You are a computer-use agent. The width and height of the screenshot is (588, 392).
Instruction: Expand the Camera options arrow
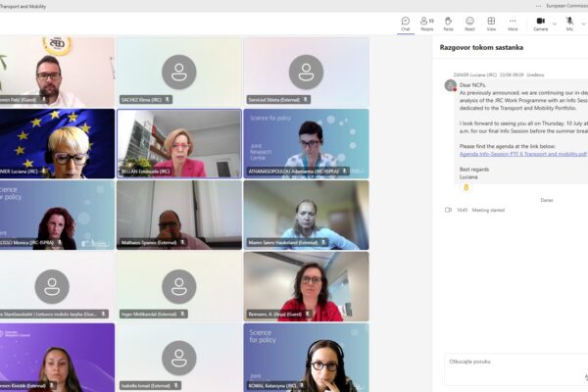click(554, 22)
